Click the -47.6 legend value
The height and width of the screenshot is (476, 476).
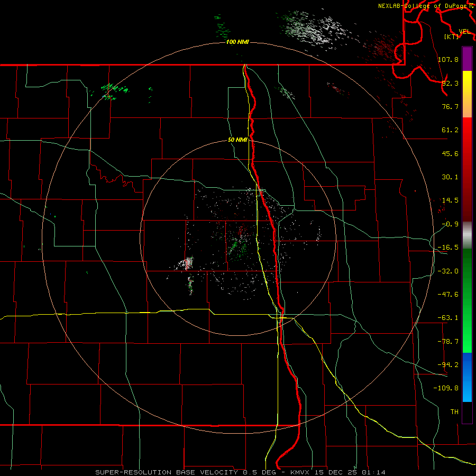(x=448, y=295)
